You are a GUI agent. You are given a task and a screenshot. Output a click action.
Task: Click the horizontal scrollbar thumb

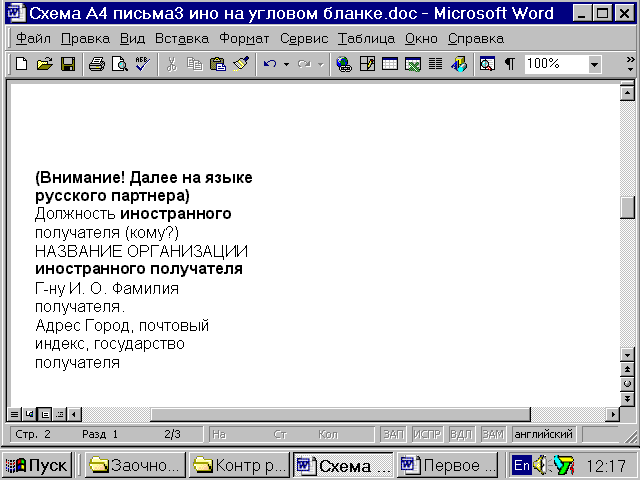[340, 415]
